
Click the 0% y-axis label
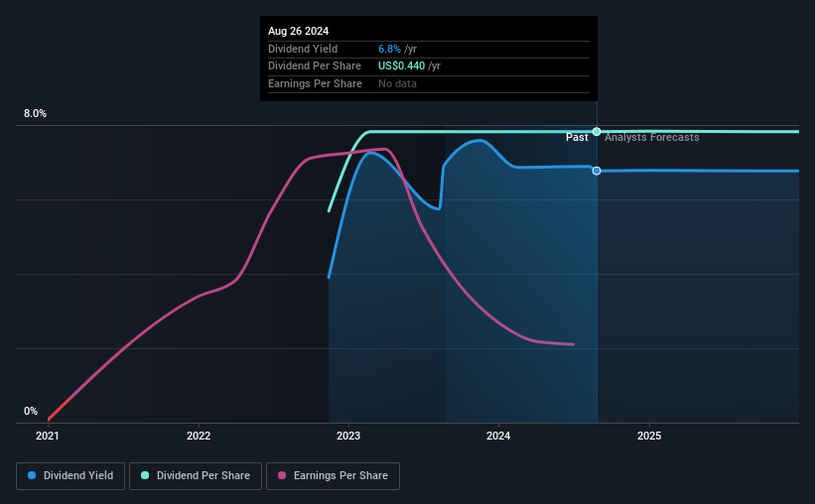pos(31,411)
